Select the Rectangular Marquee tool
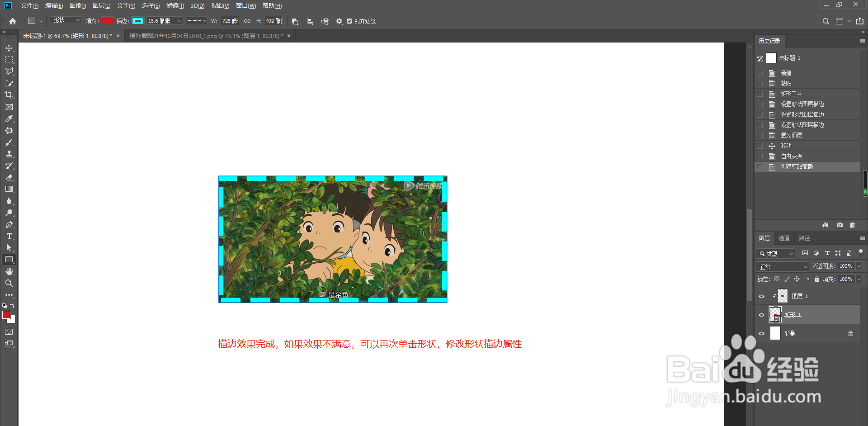Screen dimensions: 868x426 [9, 60]
